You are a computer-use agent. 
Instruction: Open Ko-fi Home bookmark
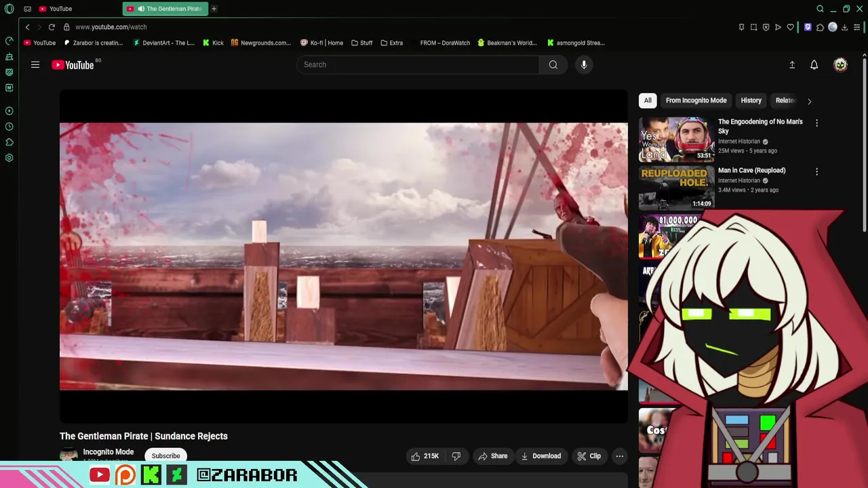pyautogui.click(x=321, y=43)
